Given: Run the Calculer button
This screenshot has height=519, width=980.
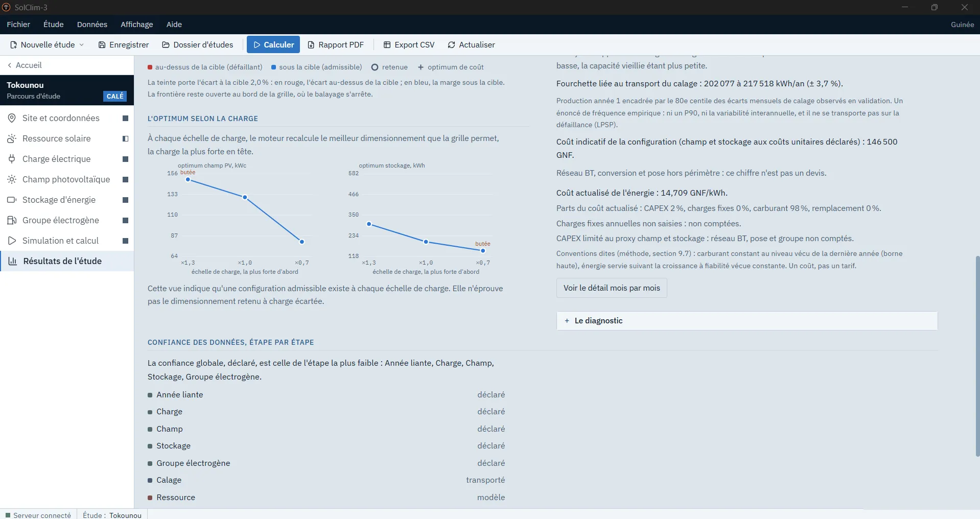Looking at the screenshot, I should (273, 45).
